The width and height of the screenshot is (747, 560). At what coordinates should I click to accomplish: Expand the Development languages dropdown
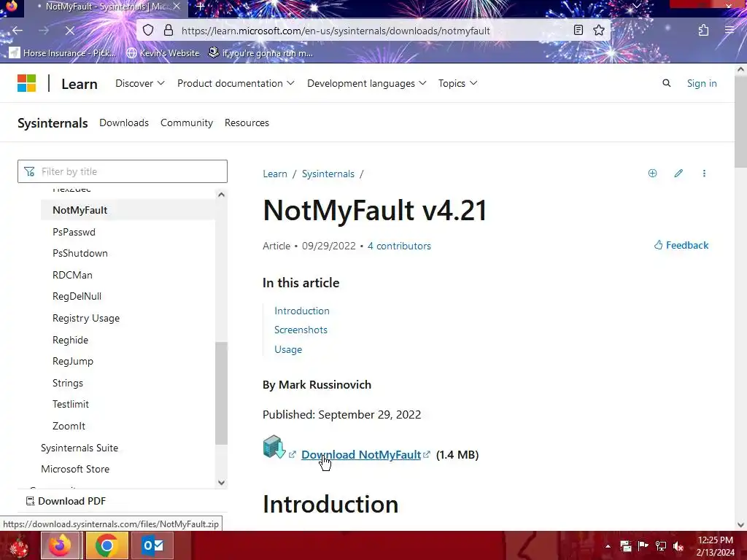click(x=367, y=83)
